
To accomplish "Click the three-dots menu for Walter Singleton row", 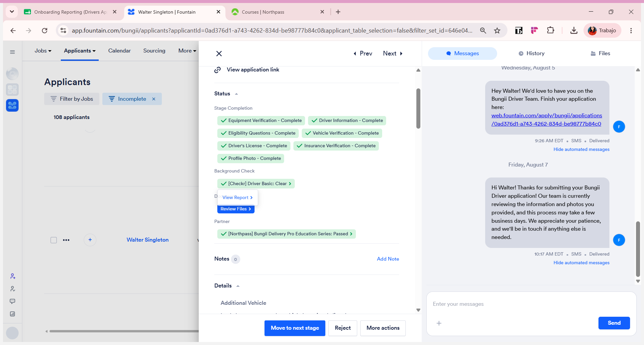I will click(x=66, y=240).
